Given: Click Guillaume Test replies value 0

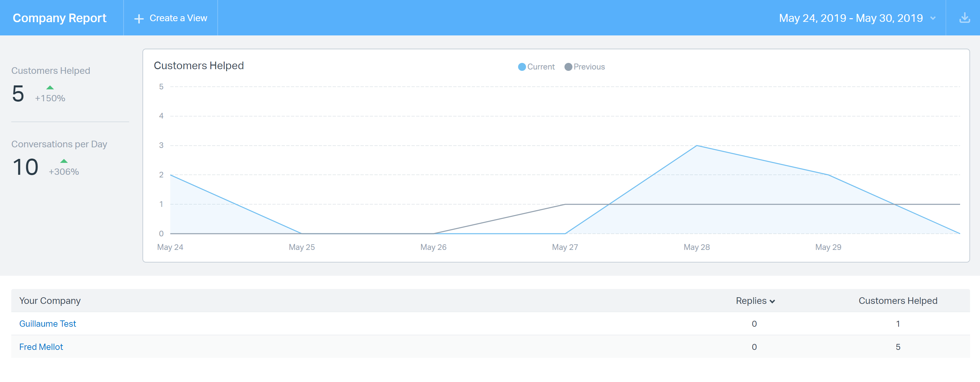Looking at the screenshot, I should [x=754, y=324].
